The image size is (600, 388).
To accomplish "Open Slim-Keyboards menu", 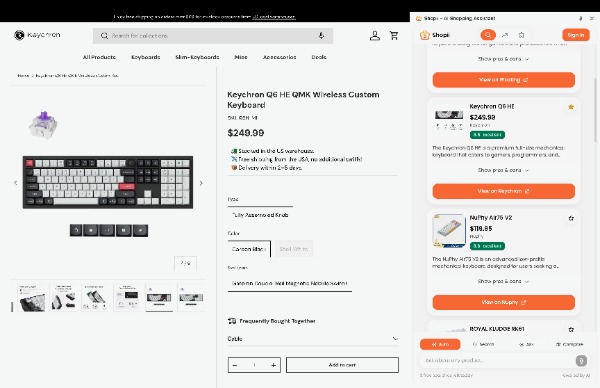I will (x=197, y=57).
